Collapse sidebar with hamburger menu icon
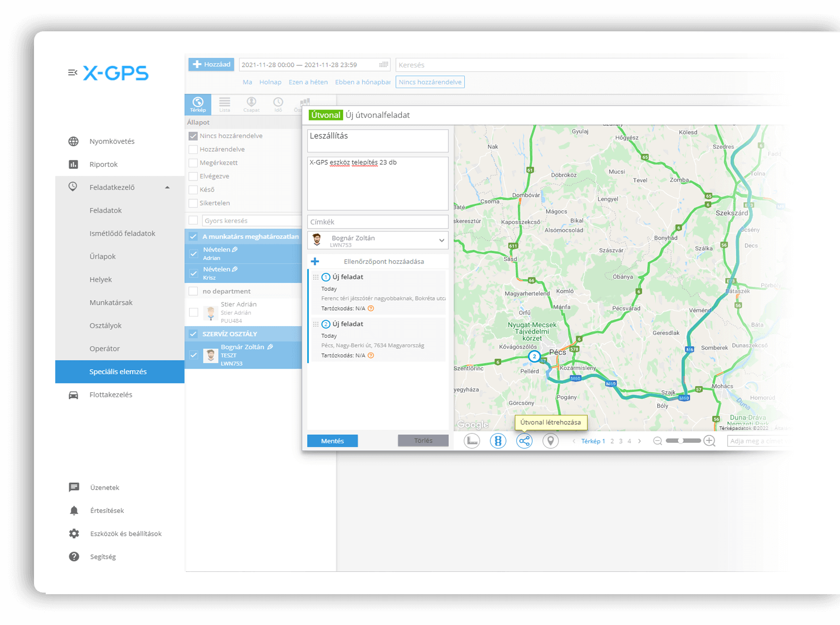Image resolution: width=840 pixels, height=625 pixels. click(73, 73)
